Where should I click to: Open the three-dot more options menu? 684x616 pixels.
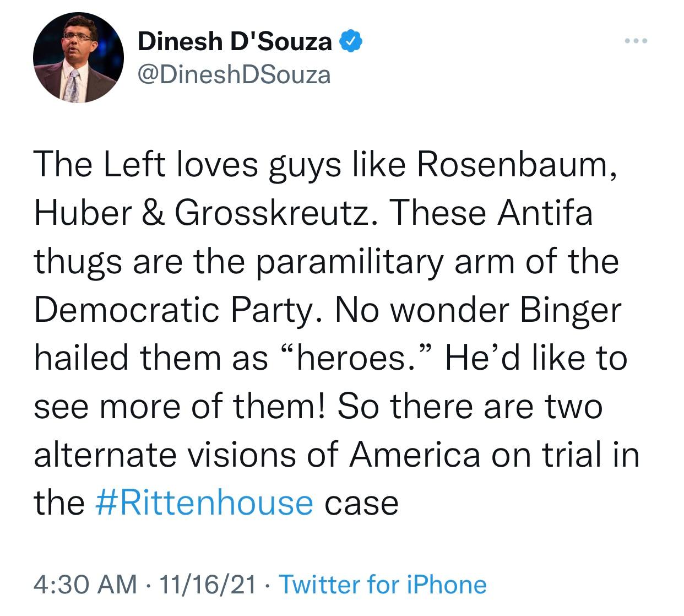[637, 41]
